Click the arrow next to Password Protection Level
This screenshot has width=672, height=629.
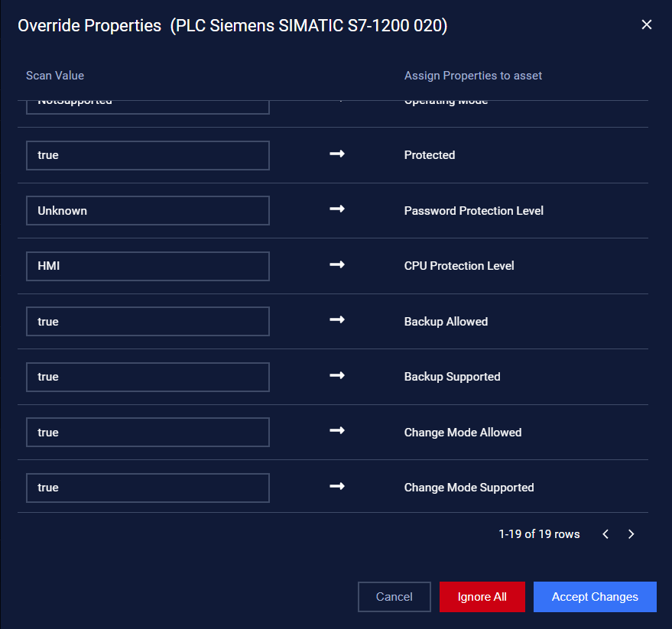[x=337, y=209]
